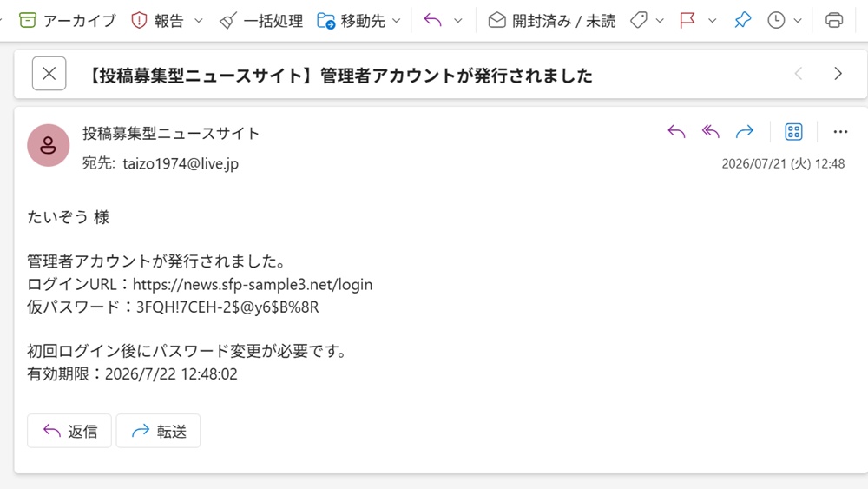Reply all using double arrow icon

(711, 132)
